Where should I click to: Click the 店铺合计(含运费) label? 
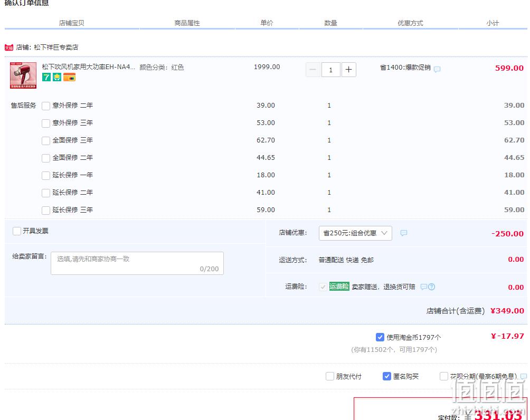[456, 311]
